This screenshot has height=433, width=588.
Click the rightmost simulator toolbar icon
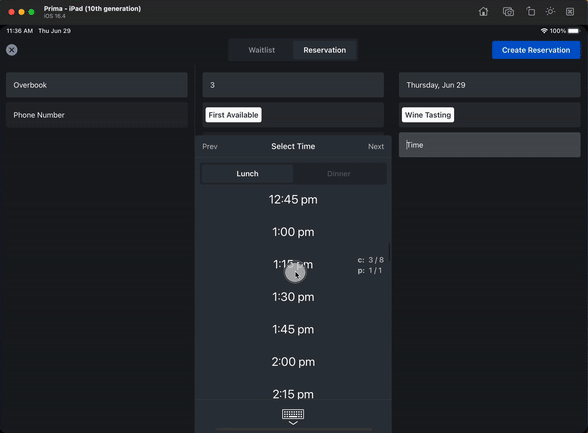point(570,12)
